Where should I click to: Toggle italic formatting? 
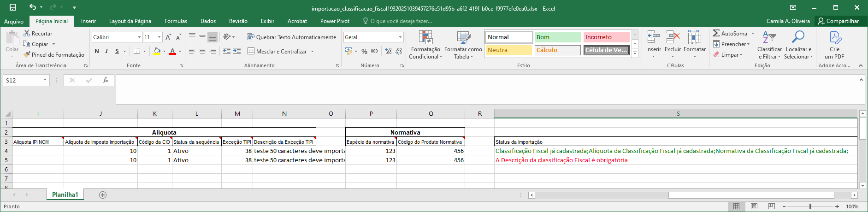click(106, 51)
